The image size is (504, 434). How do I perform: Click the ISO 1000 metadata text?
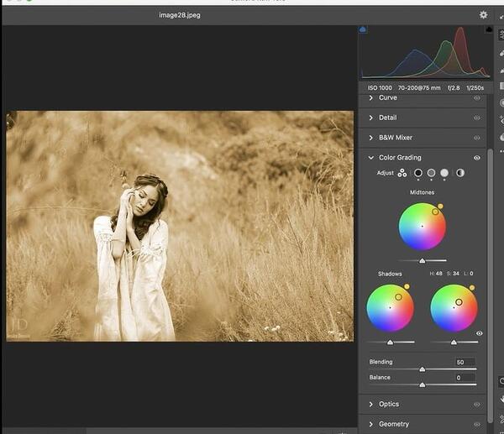click(x=380, y=87)
